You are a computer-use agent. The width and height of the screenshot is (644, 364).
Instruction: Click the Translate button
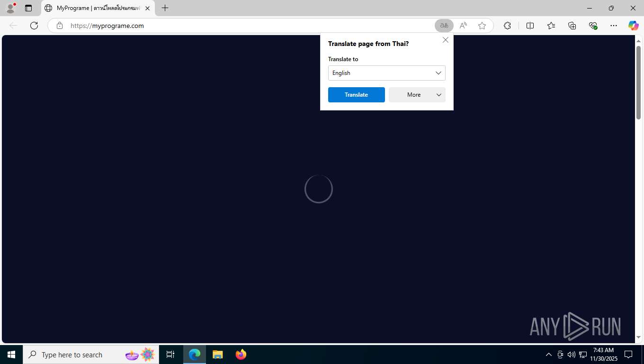click(x=357, y=95)
